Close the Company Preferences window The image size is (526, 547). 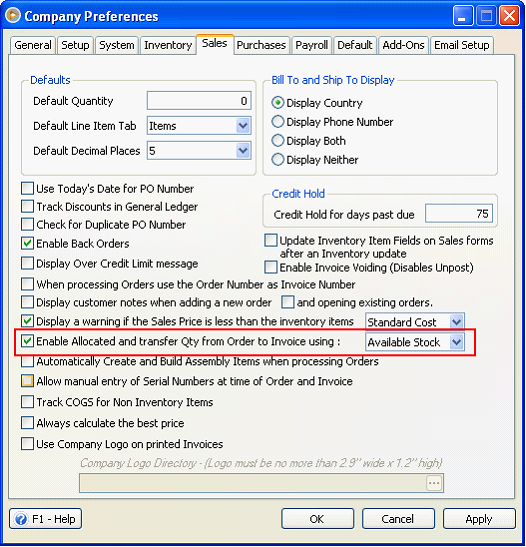tap(510, 16)
